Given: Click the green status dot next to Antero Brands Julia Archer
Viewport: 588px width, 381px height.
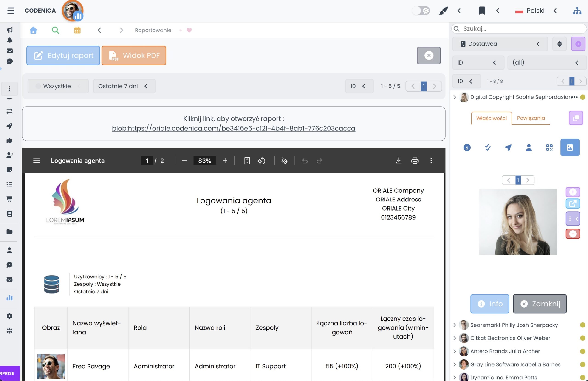Looking at the screenshot, I should click(582, 351).
